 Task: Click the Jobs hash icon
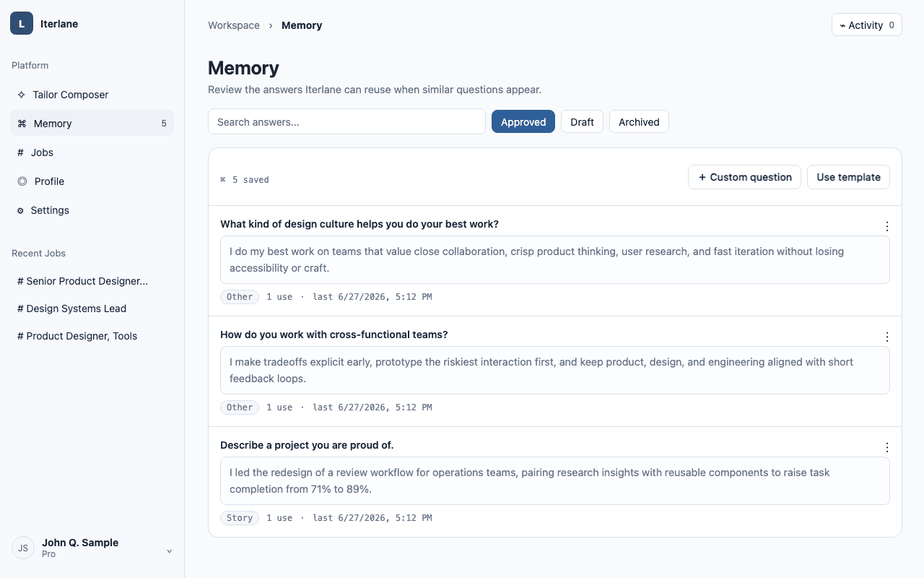click(20, 152)
